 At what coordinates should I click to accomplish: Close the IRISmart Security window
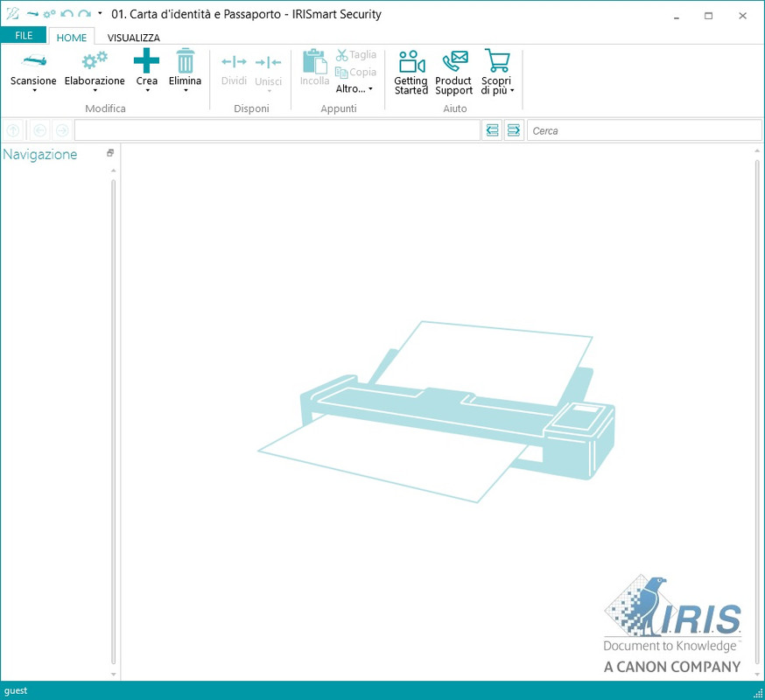(742, 16)
